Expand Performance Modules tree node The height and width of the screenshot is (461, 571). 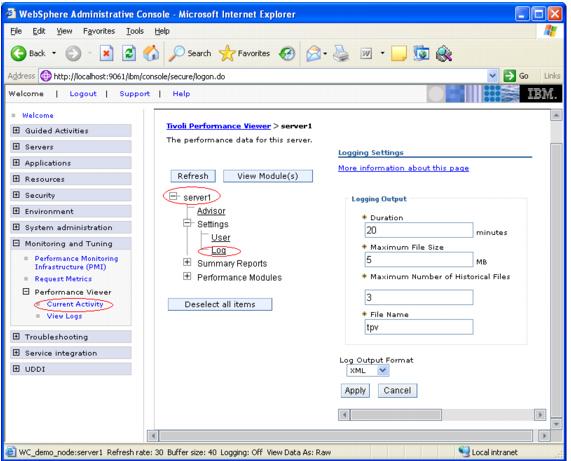pyautogui.click(x=187, y=276)
